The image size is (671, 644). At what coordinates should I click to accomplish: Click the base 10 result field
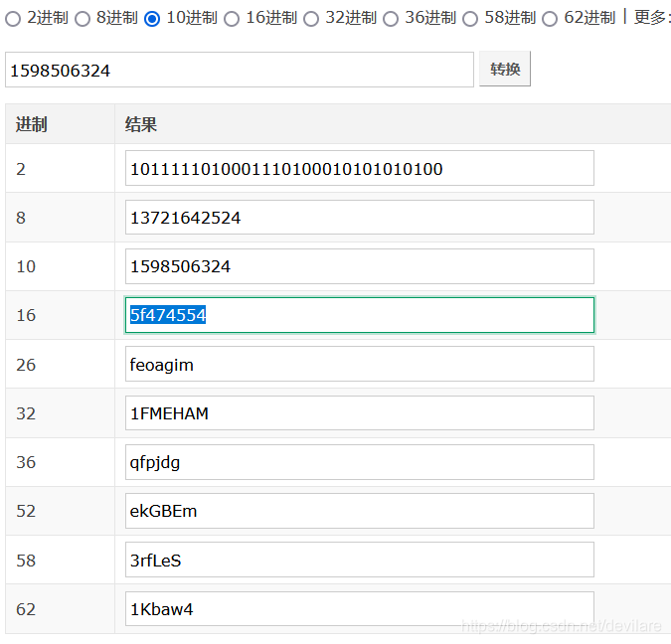pyautogui.click(x=360, y=266)
